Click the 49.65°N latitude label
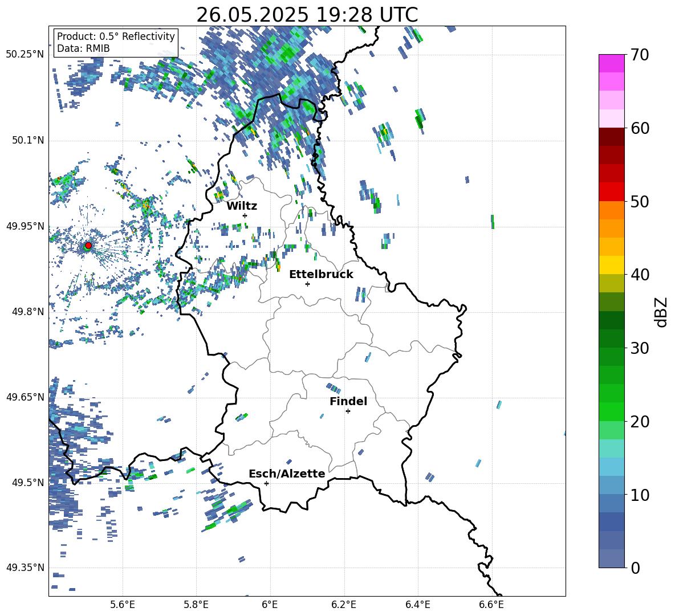675x616 pixels. pos(25,397)
